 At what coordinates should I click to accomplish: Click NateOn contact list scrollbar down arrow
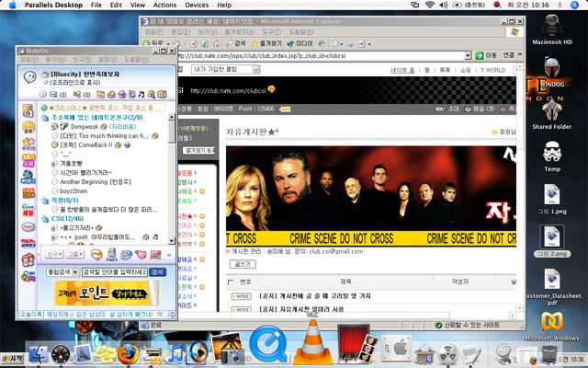pos(172,241)
